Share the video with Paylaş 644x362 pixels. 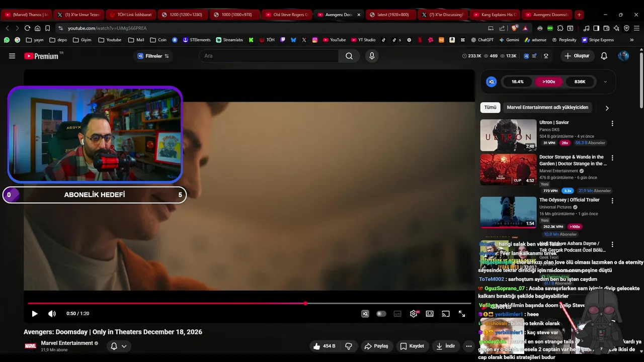coord(376,346)
